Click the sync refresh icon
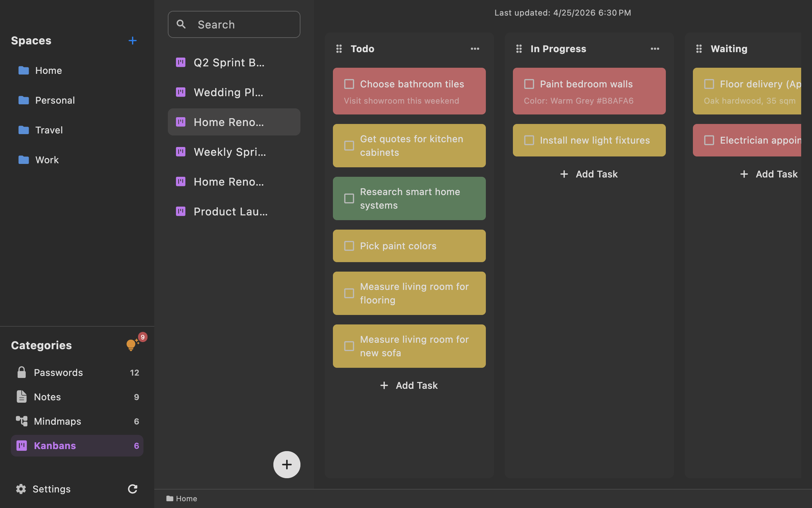Image resolution: width=812 pixels, height=508 pixels. [132, 489]
